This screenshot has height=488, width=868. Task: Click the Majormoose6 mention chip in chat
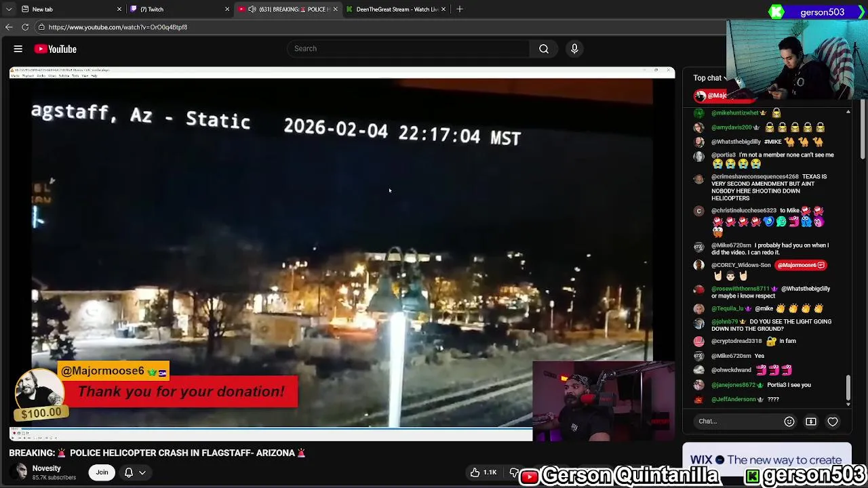[x=800, y=265]
